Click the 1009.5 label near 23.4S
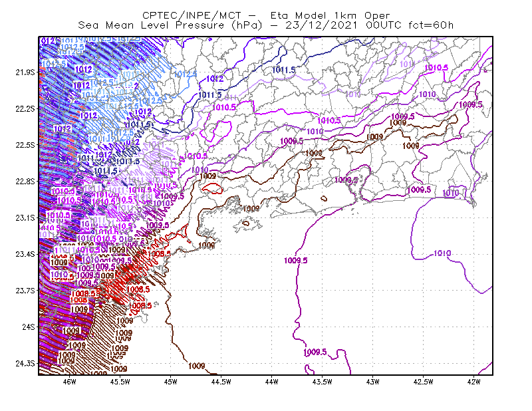This screenshot has width=532, height=411. [x=296, y=260]
